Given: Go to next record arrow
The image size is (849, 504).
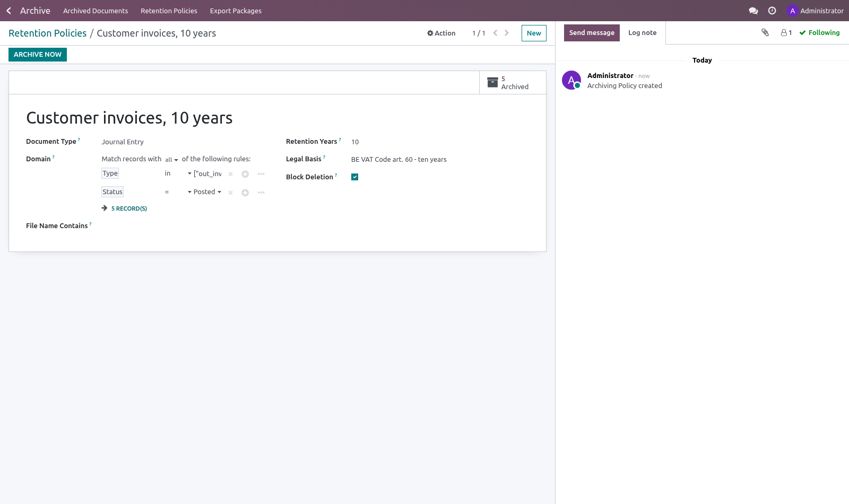Looking at the screenshot, I should pos(507,33).
